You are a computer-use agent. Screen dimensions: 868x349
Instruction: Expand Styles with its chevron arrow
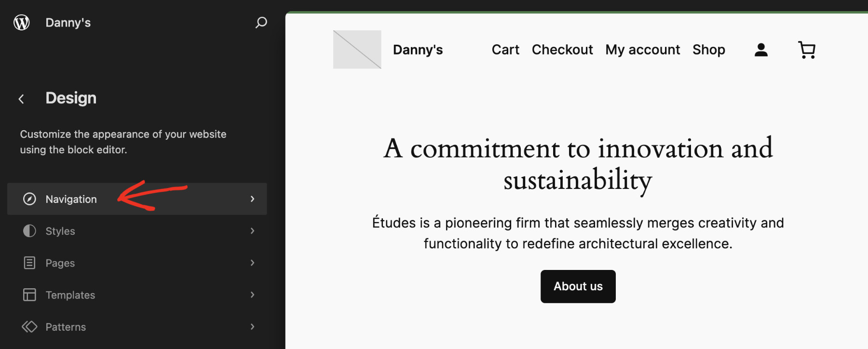click(252, 231)
